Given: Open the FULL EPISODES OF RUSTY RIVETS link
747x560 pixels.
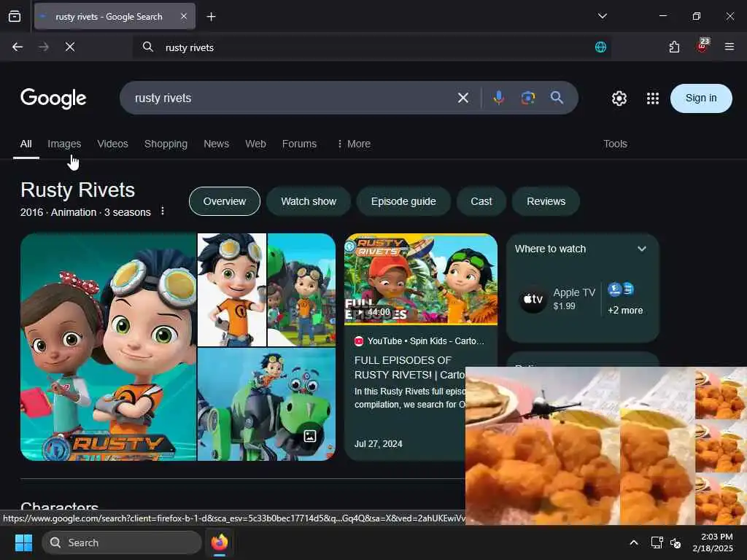Looking at the screenshot, I should [x=410, y=367].
